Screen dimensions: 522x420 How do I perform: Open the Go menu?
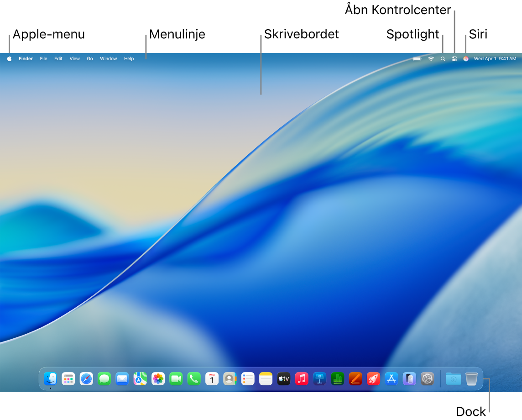pyautogui.click(x=89, y=58)
